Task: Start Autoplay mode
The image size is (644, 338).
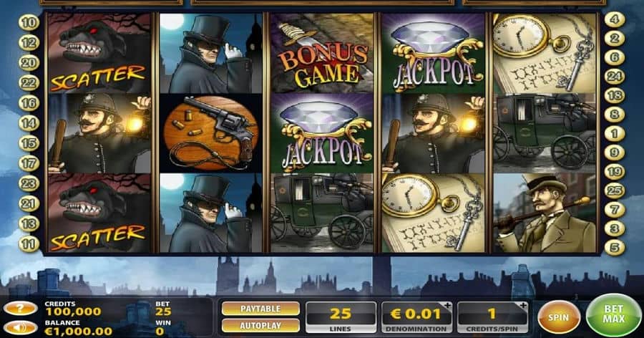Action: click(x=260, y=325)
